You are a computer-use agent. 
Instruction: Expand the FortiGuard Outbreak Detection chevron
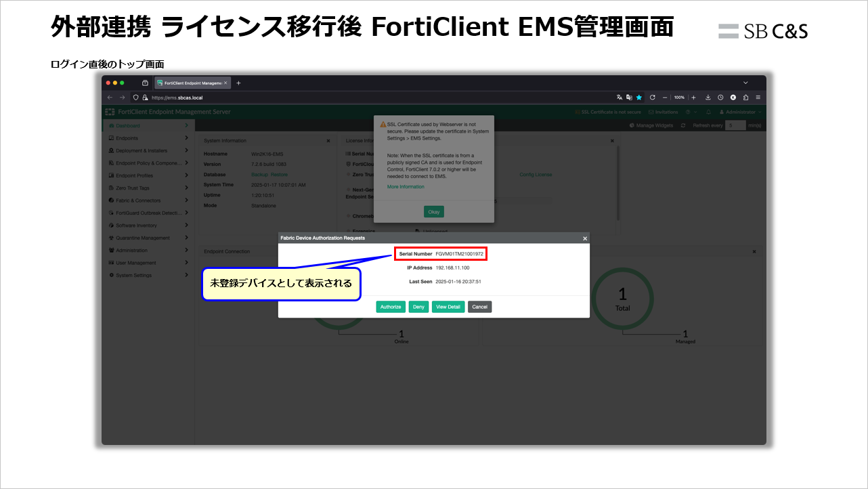[186, 213]
